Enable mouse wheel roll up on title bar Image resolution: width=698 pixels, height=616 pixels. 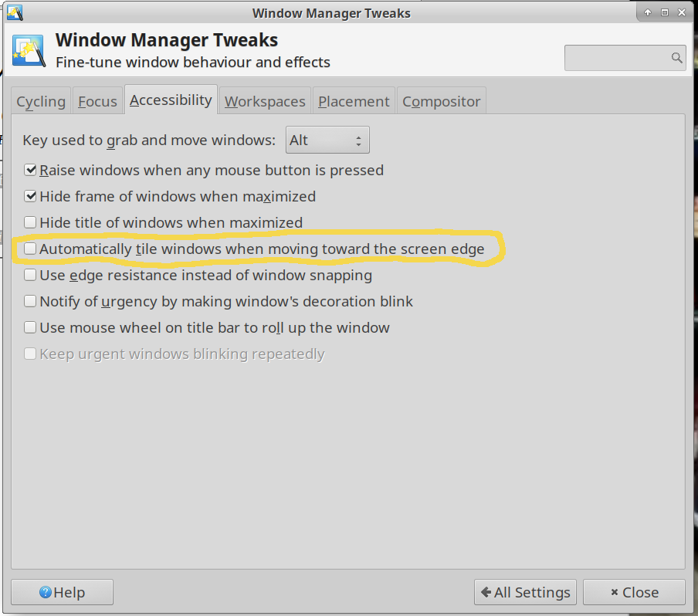tap(30, 327)
